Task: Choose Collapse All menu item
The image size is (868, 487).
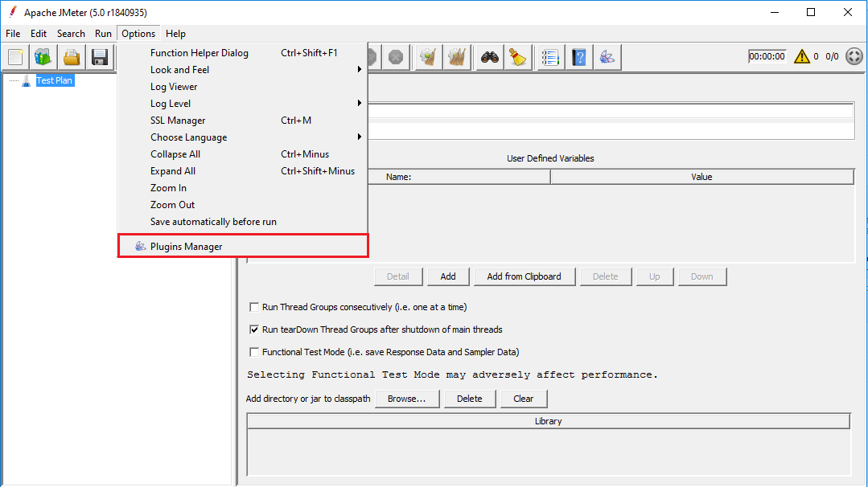Action: [243, 154]
